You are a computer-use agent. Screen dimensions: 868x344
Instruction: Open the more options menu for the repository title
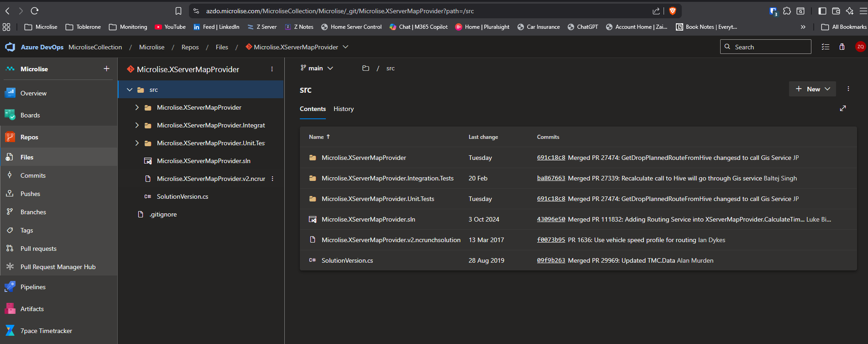coord(272,69)
